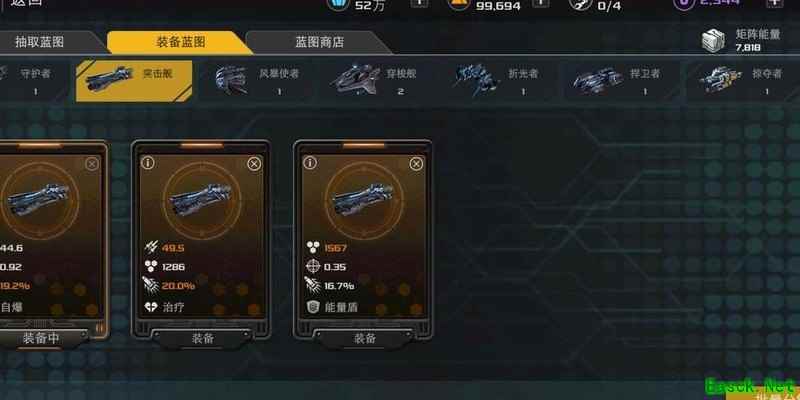Remove the 能量盾 blueprint card with X

(416, 164)
